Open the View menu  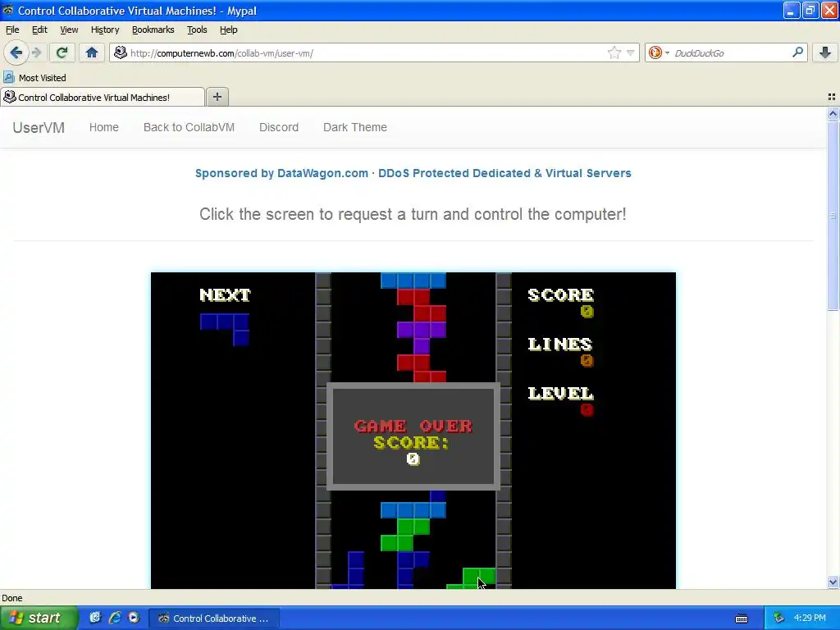click(x=69, y=30)
